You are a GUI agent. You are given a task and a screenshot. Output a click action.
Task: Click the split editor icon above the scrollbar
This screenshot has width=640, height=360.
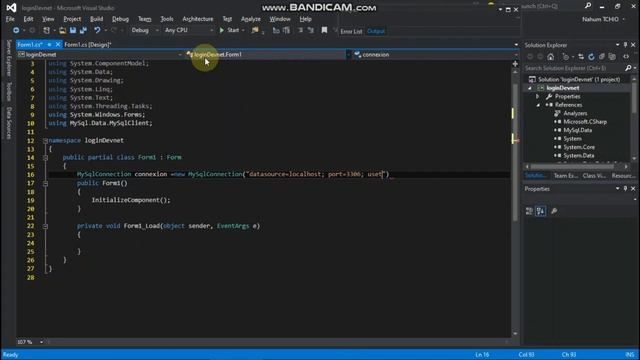(x=515, y=64)
